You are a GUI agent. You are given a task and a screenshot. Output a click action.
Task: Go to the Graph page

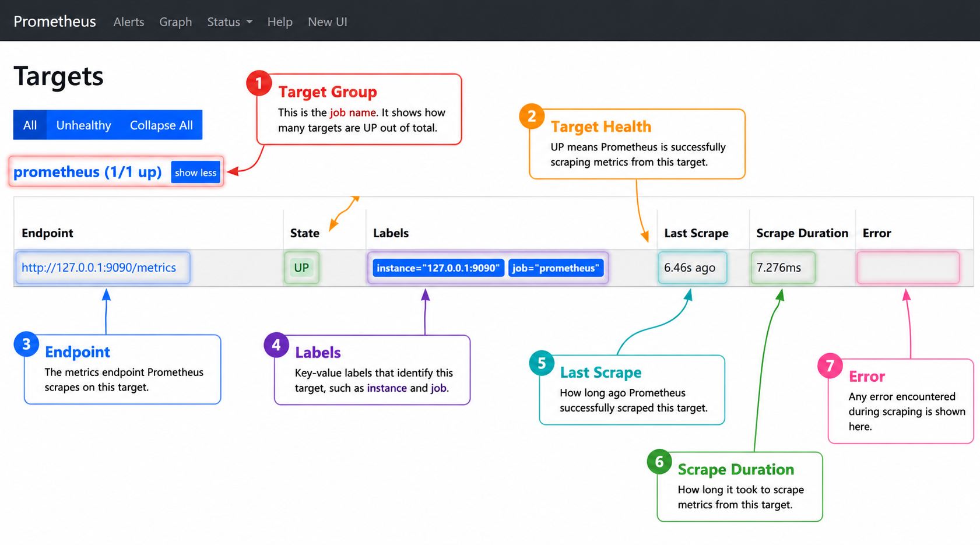tap(175, 22)
